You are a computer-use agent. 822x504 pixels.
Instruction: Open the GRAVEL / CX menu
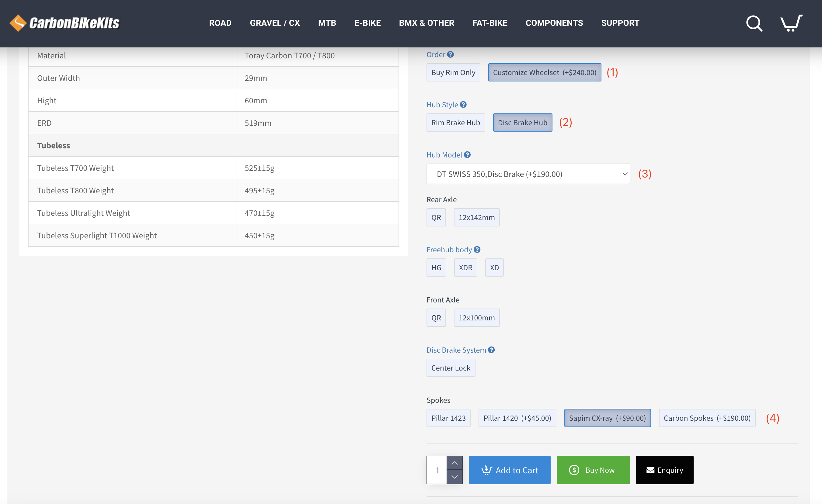274,23
